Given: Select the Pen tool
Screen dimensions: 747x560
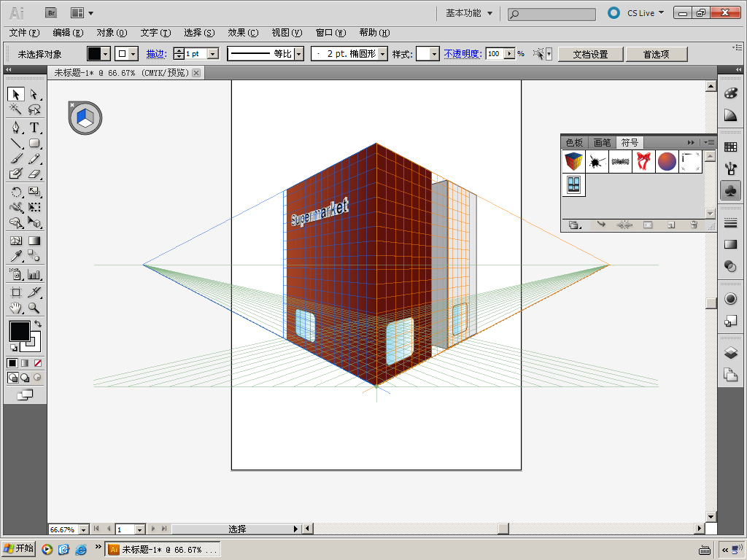Looking at the screenshot, I should (15, 127).
